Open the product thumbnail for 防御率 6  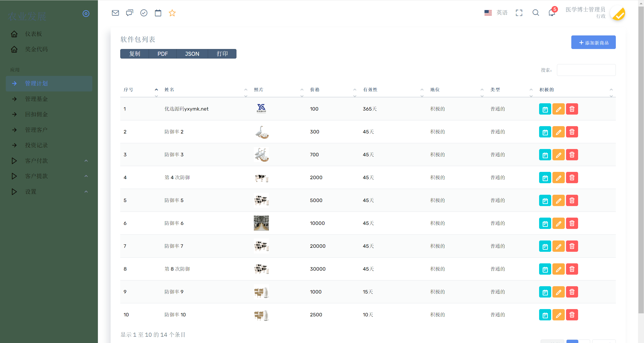point(261,223)
